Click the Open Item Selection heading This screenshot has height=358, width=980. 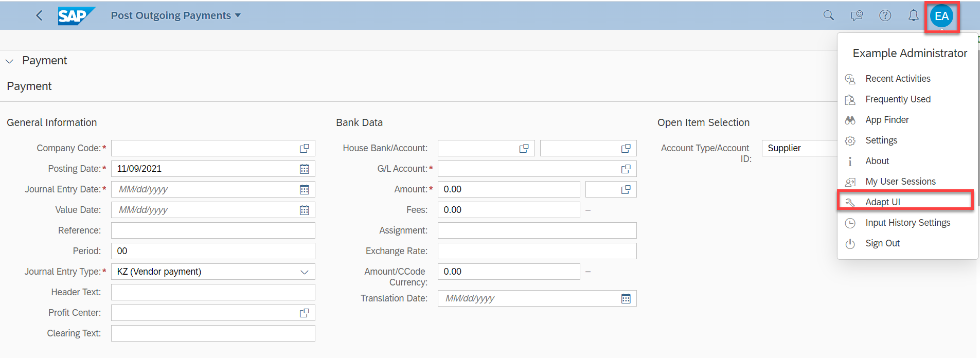tap(703, 122)
